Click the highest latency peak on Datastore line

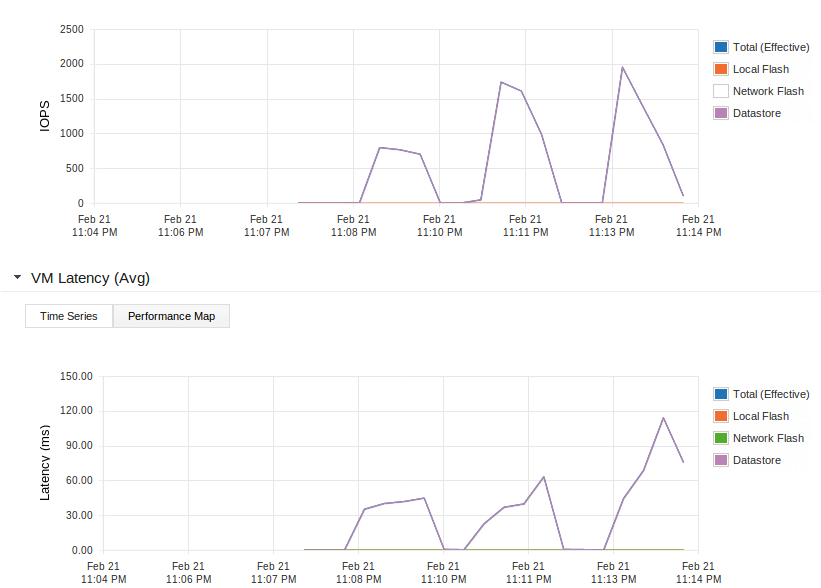click(x=663, y=418)
